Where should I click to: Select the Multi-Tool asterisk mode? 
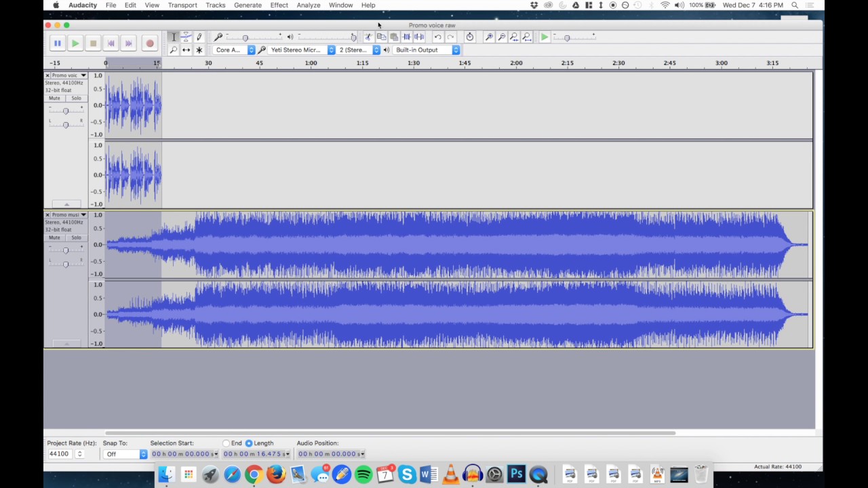(199, 49)
